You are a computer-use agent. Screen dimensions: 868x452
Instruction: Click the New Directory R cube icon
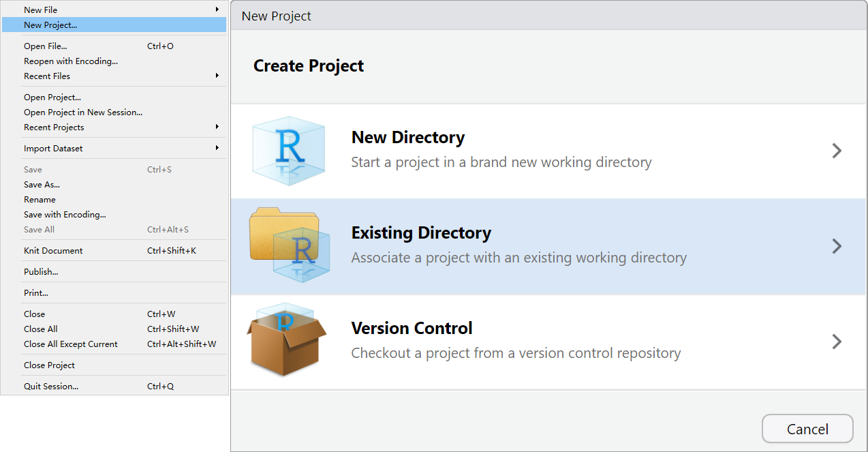[288, 151]
